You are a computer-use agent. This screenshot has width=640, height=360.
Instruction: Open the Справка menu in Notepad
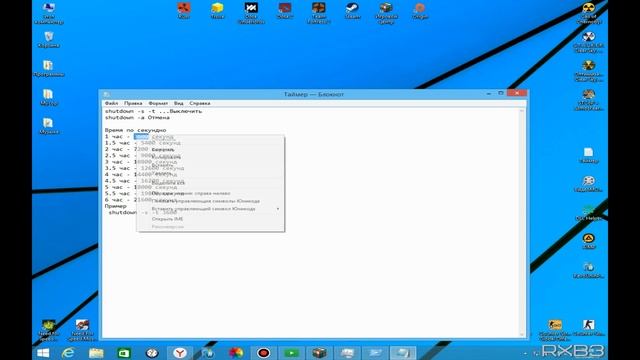[x=200, y=103]
